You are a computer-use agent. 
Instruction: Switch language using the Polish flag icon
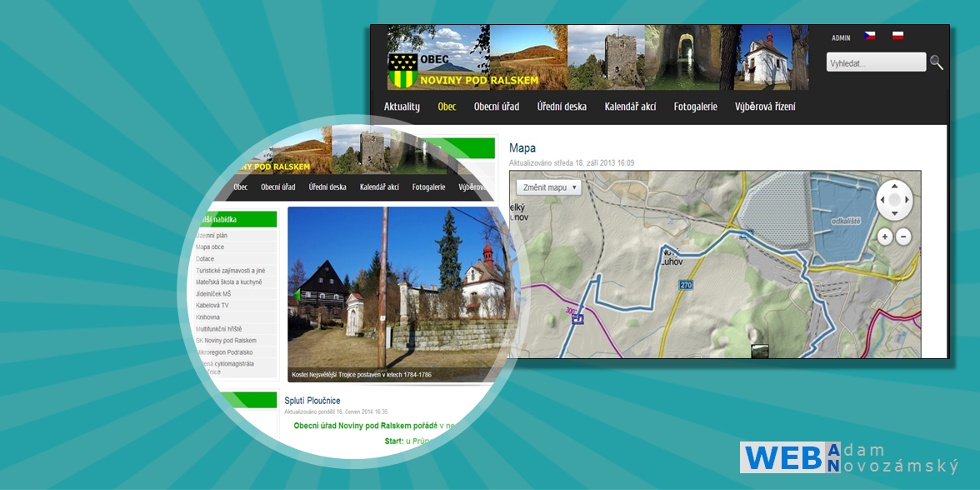coord(898,36)
